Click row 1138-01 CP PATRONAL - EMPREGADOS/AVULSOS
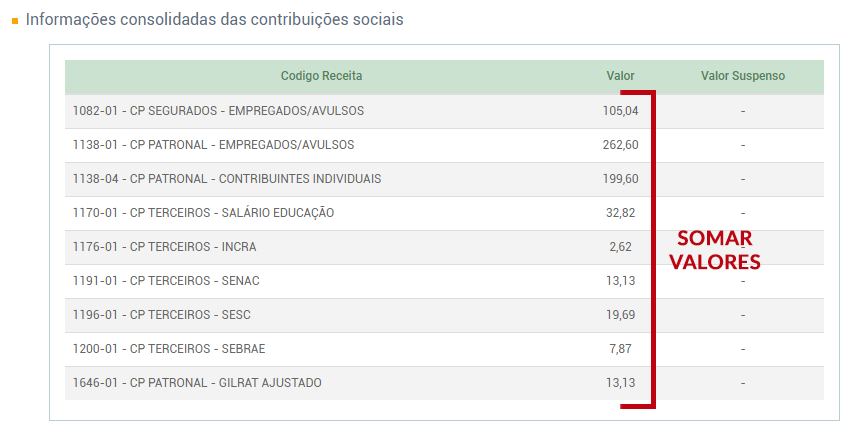The image size is (850, 429). coord(213,145)
